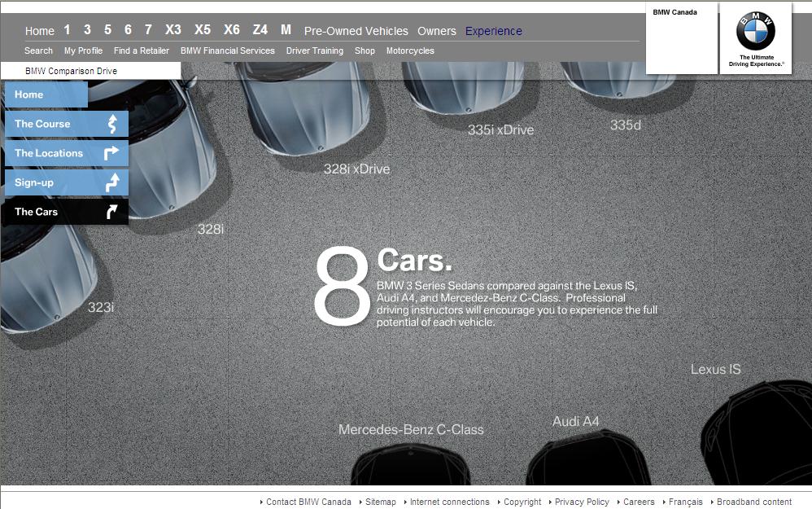The image size is (812, 509).
Task: Open the Shop link
Action: (x=365, y=50)
